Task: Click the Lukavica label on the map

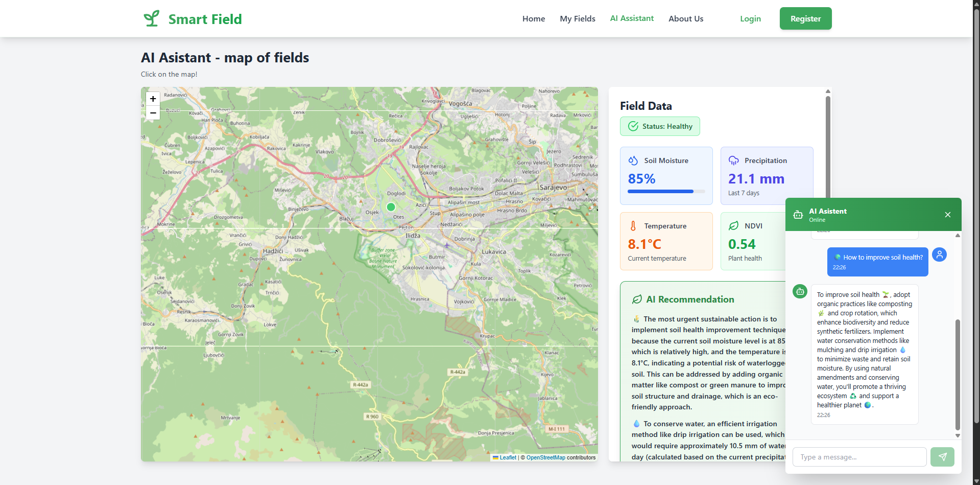Action: click(494, 251)
